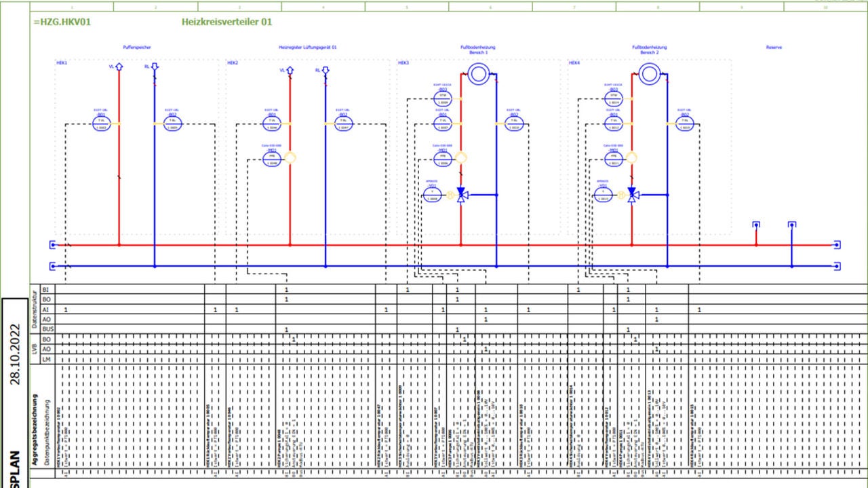Click the three-way mixing valve in HEK4
The width and height of the screenshot is (868, 488).
pyautogui.click(x=632, y=194)
